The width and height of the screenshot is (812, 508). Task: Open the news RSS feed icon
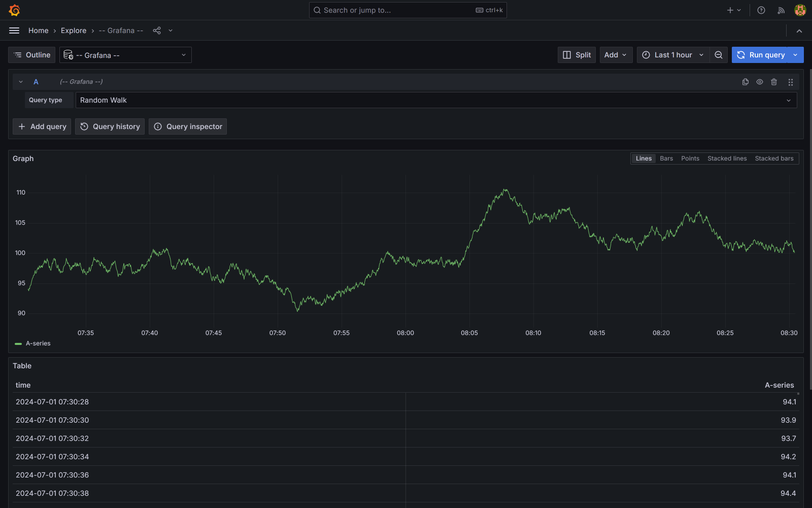[x=781, y=10]
